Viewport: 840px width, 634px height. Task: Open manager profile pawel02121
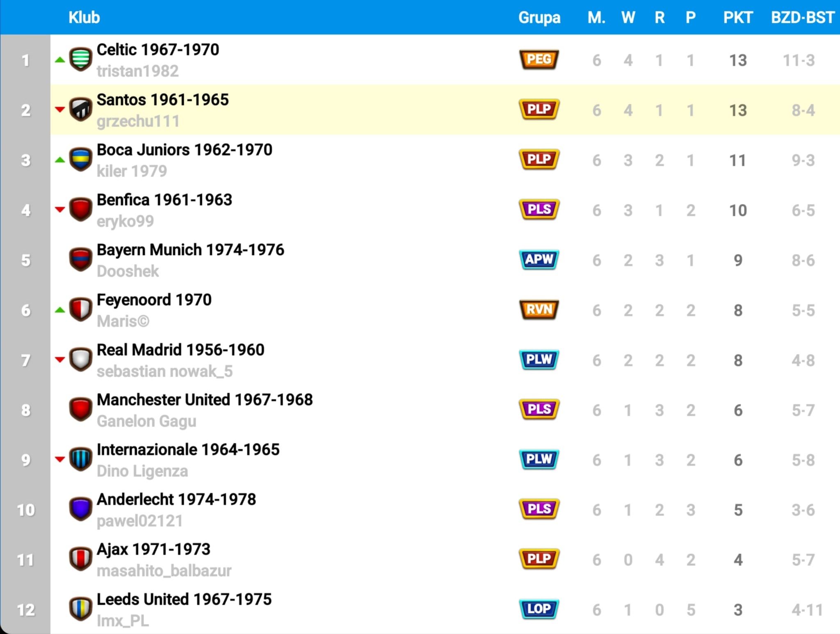click(x=139, y=521)
